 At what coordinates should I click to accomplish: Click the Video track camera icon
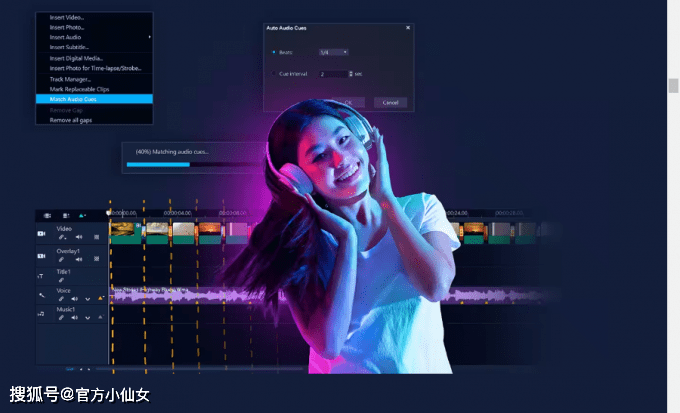(41, 233)
